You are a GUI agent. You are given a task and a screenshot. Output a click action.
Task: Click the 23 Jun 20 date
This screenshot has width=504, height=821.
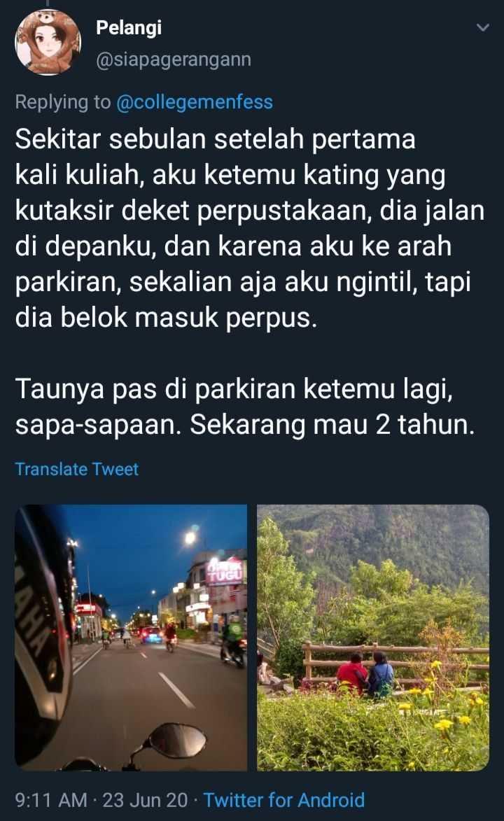pyautogui.click(x=145, y=800)
